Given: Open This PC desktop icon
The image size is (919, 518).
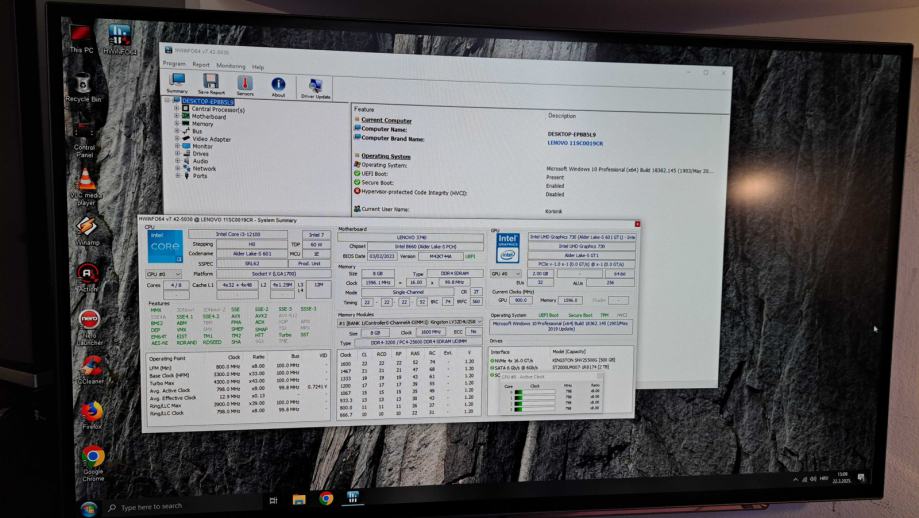Looking at the screenshot, I should coord(81,39).
